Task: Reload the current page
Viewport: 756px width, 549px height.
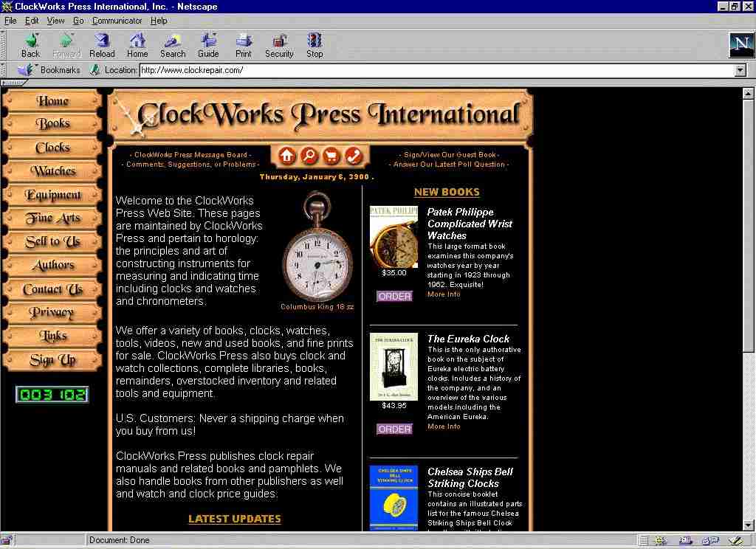Action: pos(102,45)
